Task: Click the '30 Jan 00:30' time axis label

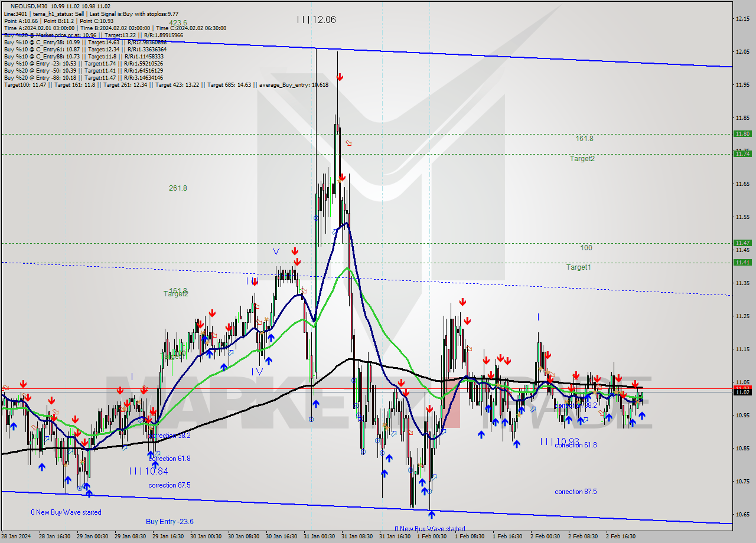Action: coord(205,537)
